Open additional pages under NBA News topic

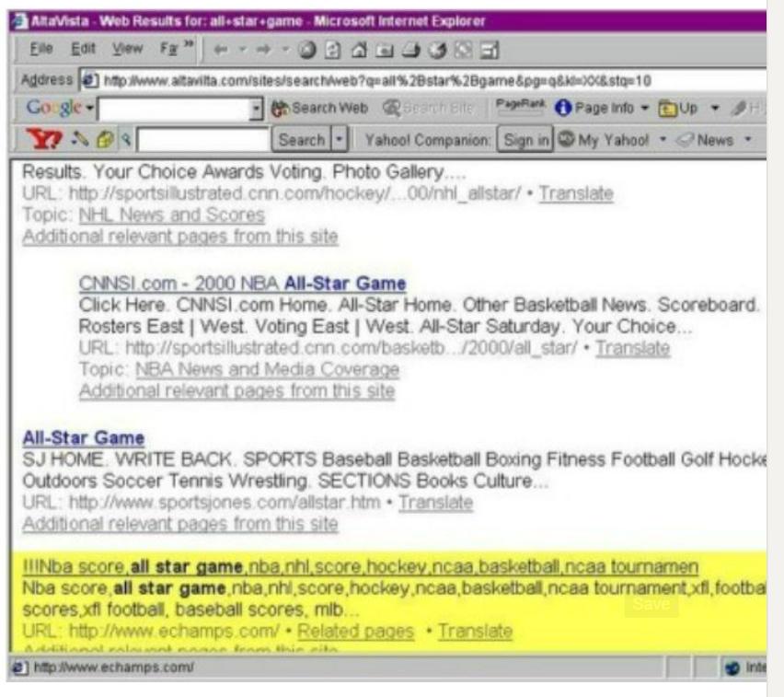tap(237, 390)
